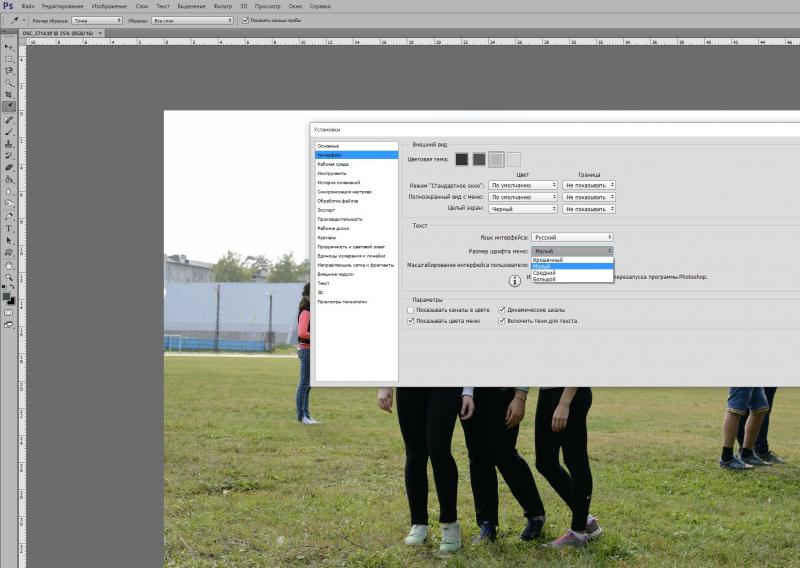Change screen mode icon in toolbox
Viewport: 800px width, 568px height.
[9, 325]
